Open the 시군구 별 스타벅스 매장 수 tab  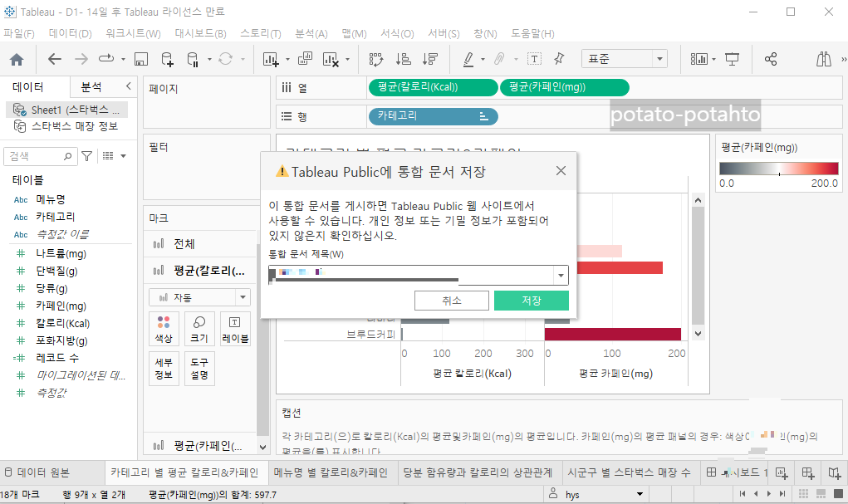tap(629, 472)
